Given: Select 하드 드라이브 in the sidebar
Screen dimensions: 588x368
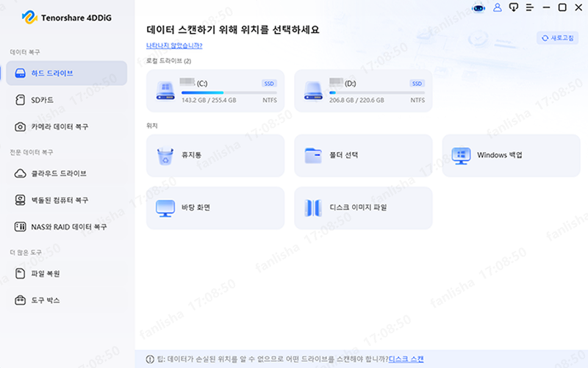Looking at the screenshot, I should (x=66, y=73).
